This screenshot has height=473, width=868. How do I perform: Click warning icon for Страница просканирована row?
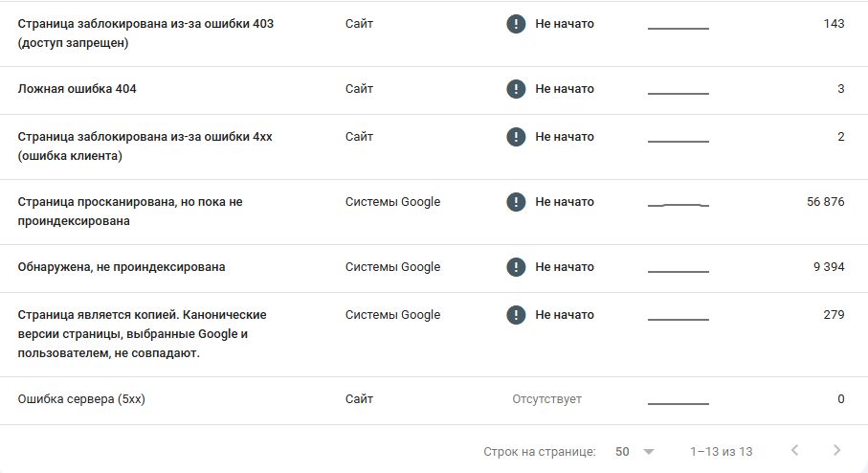516,202
